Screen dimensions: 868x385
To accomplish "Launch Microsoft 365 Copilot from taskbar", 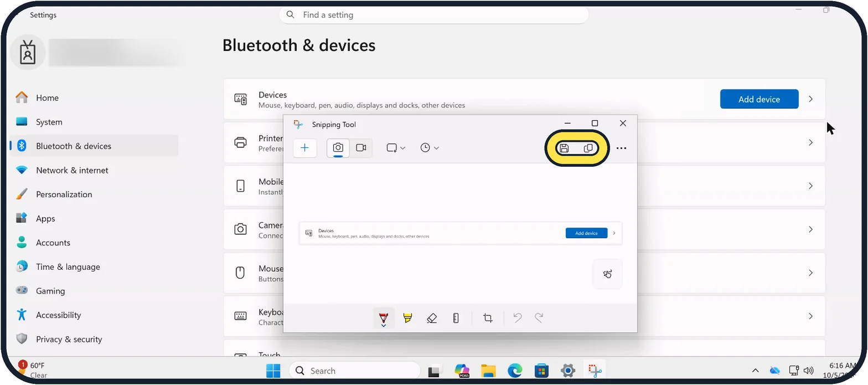I will (461, 371).
